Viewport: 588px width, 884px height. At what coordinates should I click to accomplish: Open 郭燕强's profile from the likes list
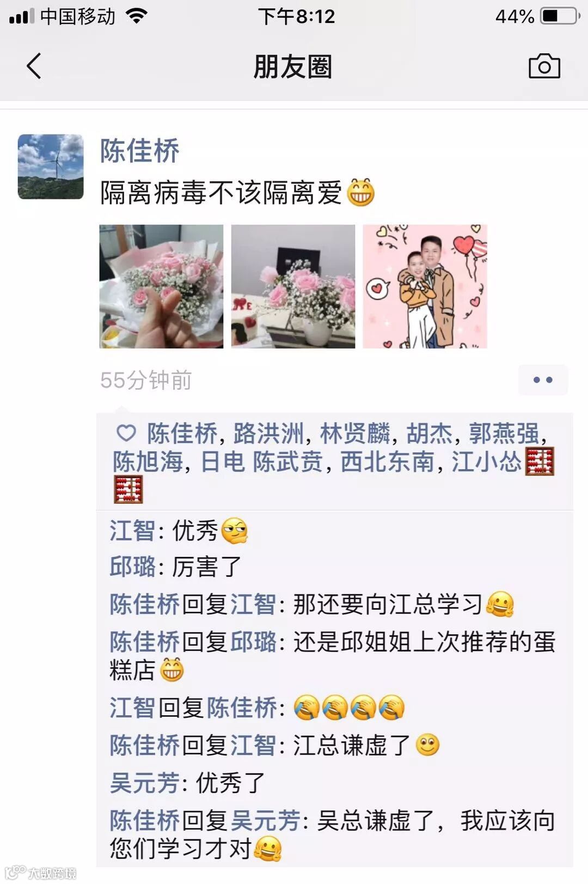(x=504, y=434)
